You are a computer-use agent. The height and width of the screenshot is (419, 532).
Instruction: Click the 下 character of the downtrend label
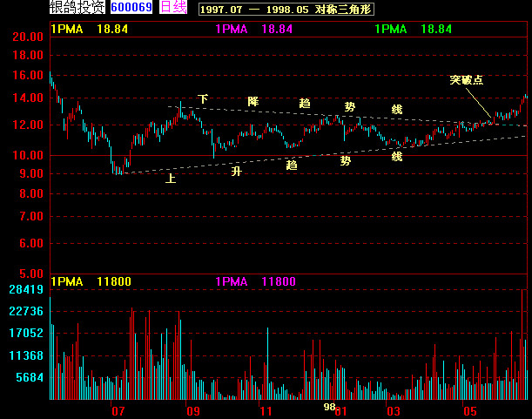pos(203,99)
